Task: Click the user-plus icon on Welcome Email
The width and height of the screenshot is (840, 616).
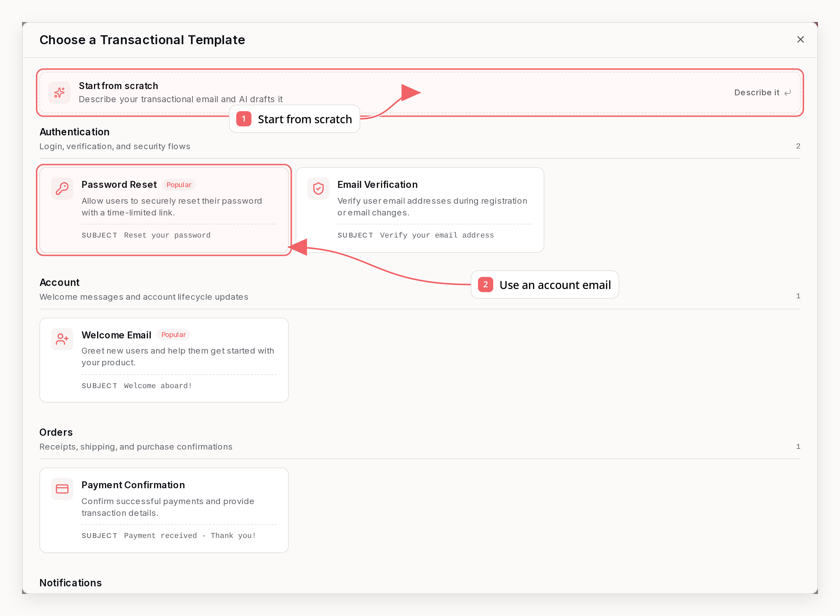Action: click(x=62, y=339)
